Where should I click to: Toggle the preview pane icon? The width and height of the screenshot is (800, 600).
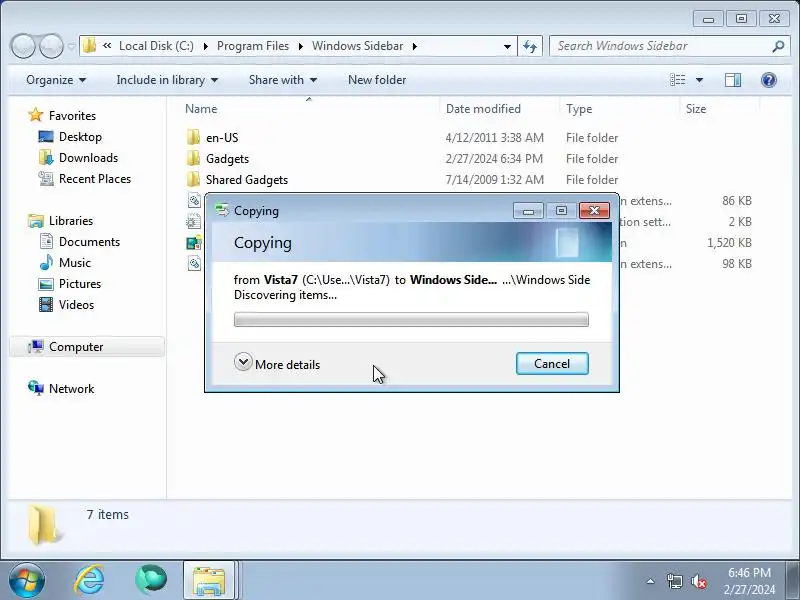[x=733, y=80]
